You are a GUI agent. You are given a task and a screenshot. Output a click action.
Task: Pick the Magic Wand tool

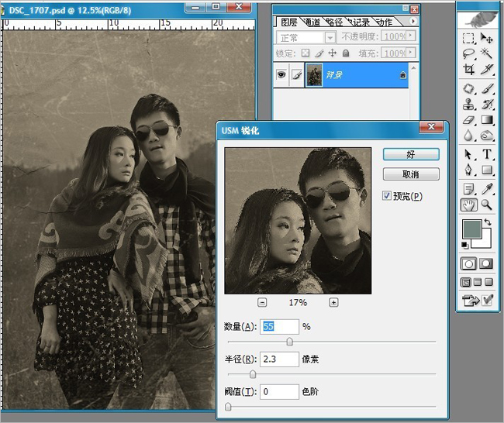tap(487, 53)
